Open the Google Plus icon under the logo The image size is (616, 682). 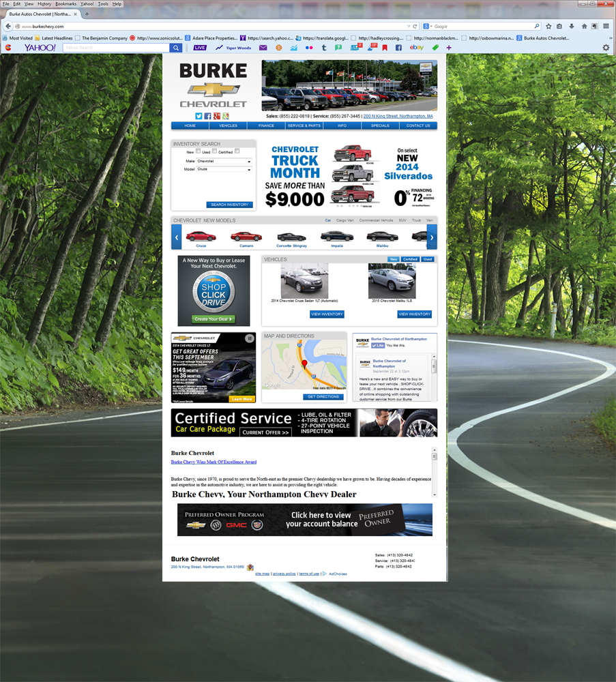pos(217,116)
